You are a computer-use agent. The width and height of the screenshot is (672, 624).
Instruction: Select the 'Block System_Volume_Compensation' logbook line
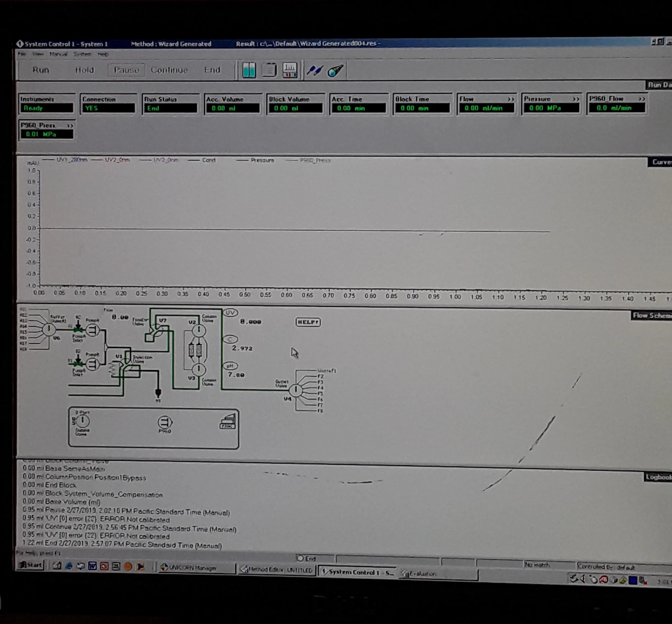point(93,494)
